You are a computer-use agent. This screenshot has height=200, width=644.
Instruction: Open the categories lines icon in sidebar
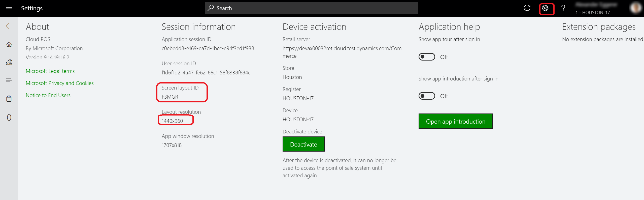9,80
